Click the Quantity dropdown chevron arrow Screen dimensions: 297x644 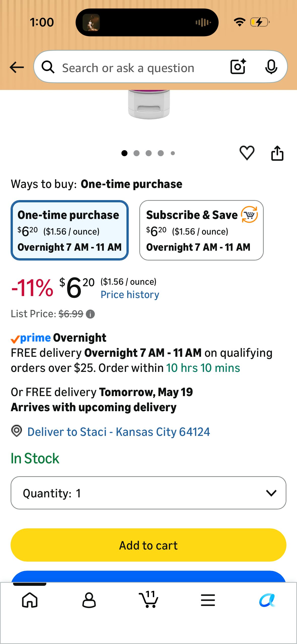click(271, 493)
